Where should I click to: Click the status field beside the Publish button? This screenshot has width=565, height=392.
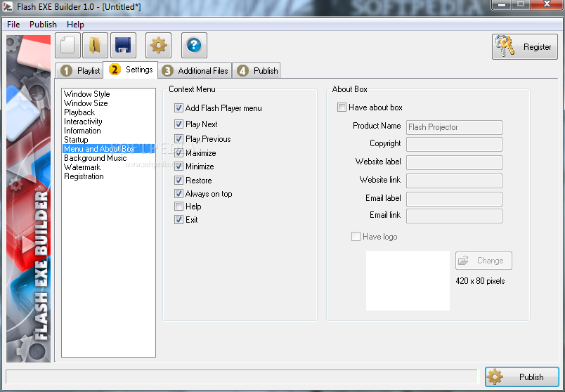pos(242,377)
